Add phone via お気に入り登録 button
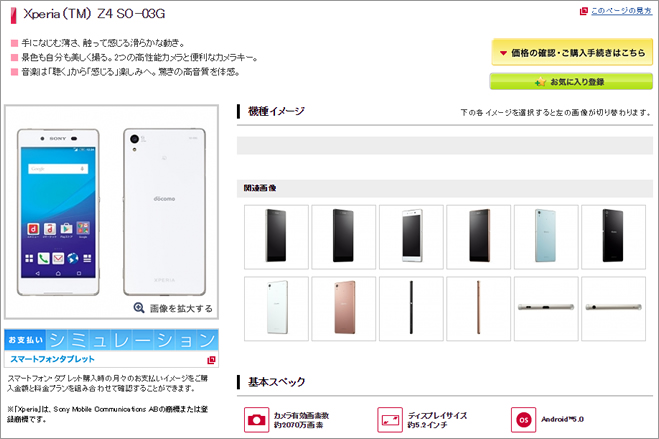The width and height of the screenshot is (659, 439). coord(571,81)
